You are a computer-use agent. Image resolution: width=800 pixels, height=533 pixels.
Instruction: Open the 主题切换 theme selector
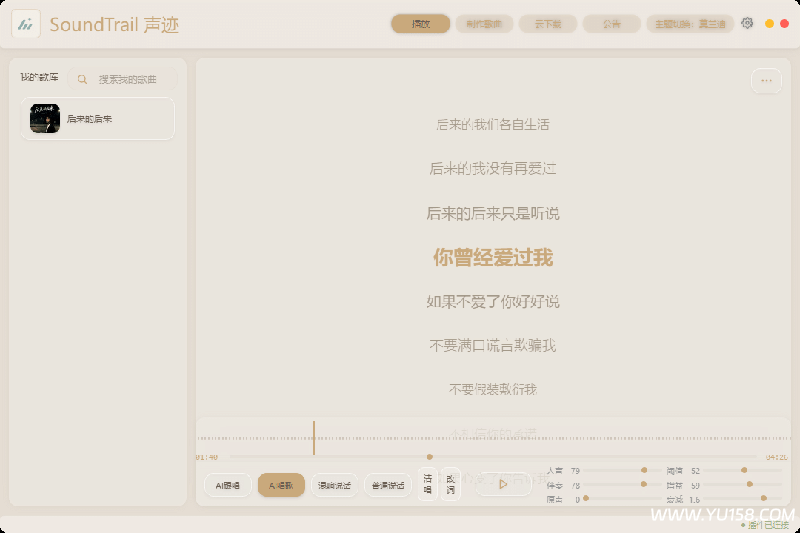(689, 24)
